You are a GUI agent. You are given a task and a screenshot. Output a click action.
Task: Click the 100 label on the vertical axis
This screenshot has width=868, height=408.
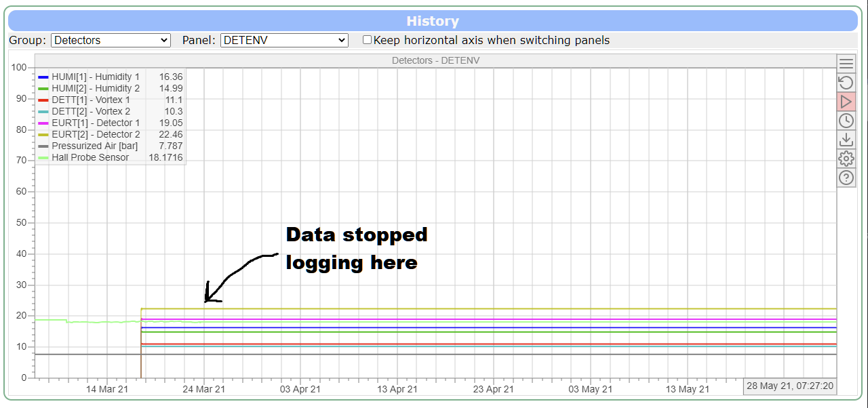point(19,67)
